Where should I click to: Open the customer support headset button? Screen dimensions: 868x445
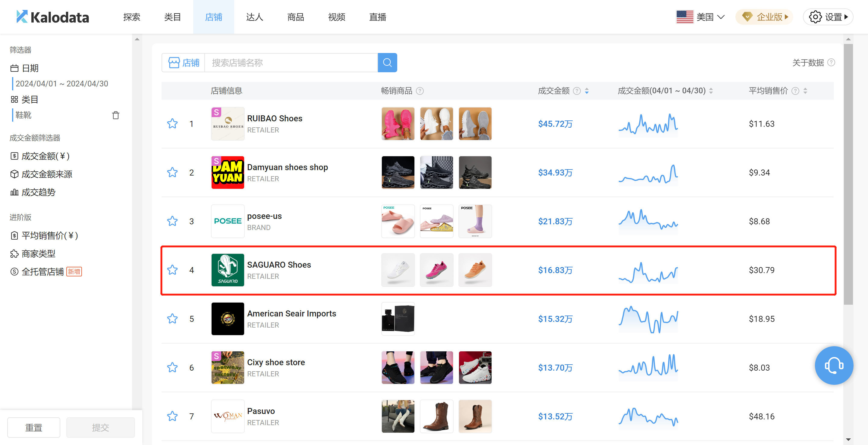pyautogui.click(x=834, y=366)
